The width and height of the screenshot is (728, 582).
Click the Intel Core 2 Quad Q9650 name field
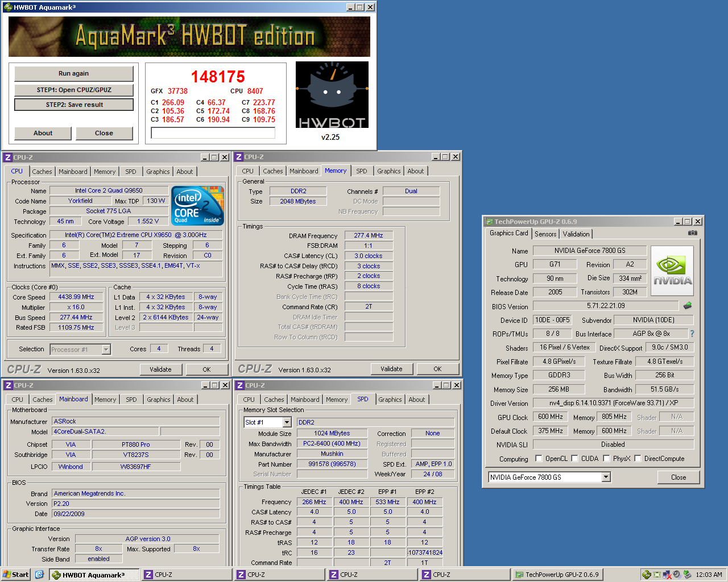pyautogui.click(x=109, y=190)
